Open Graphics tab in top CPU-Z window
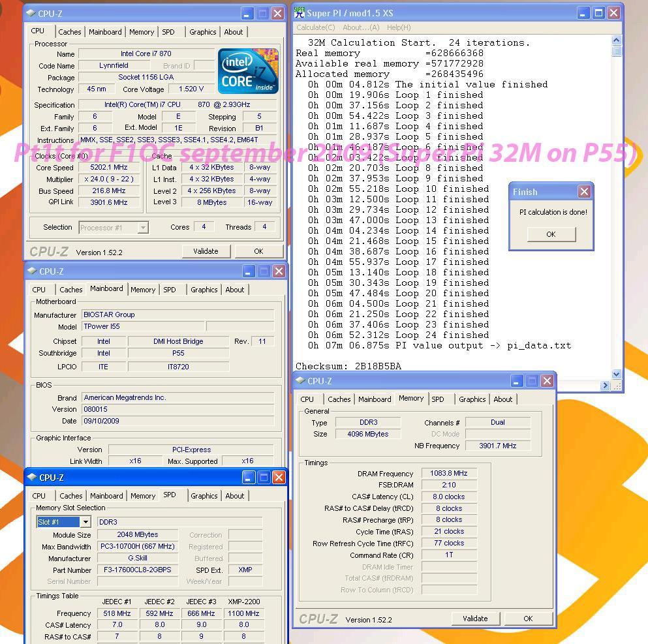 202,32
